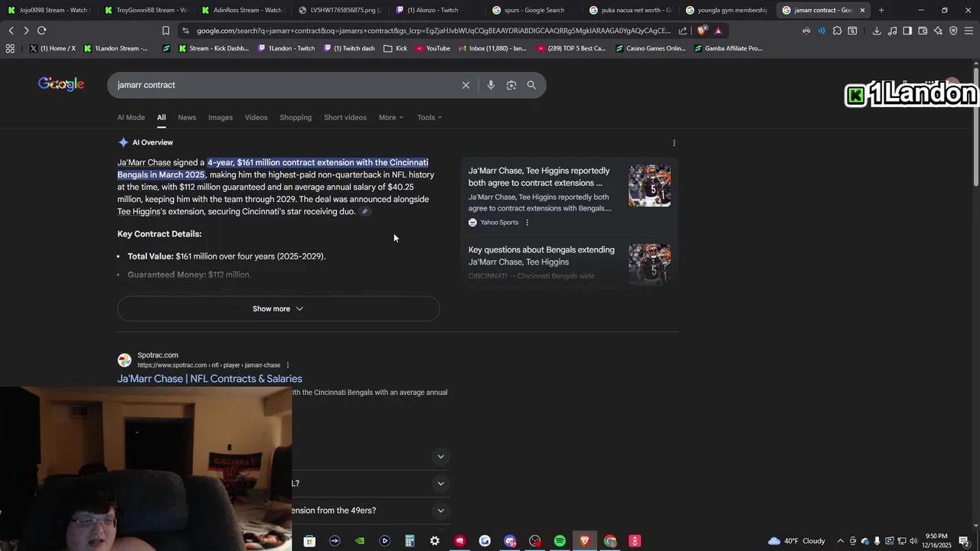The height and width of the screenshot is (551, 980).
Task: Open Yahoo Sports contract extensions article
Action: 539,177
